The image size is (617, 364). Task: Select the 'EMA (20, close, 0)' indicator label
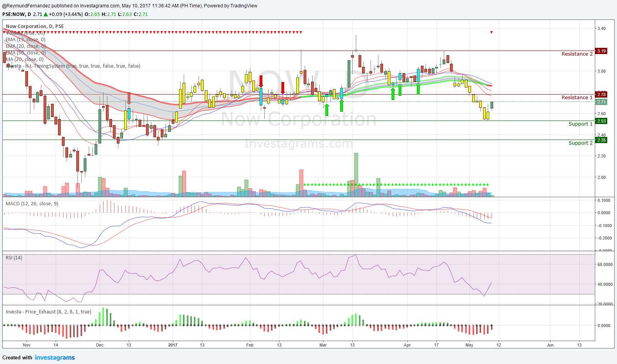[26, 46]
